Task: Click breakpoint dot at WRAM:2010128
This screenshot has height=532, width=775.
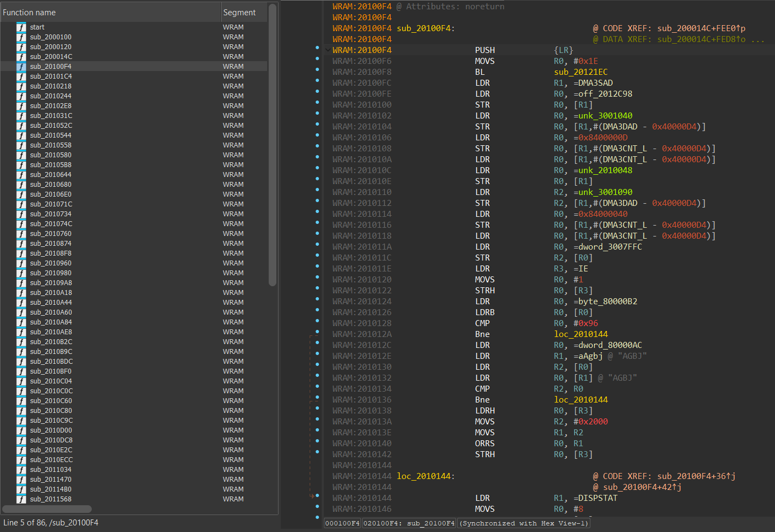Action: [317, 321]
